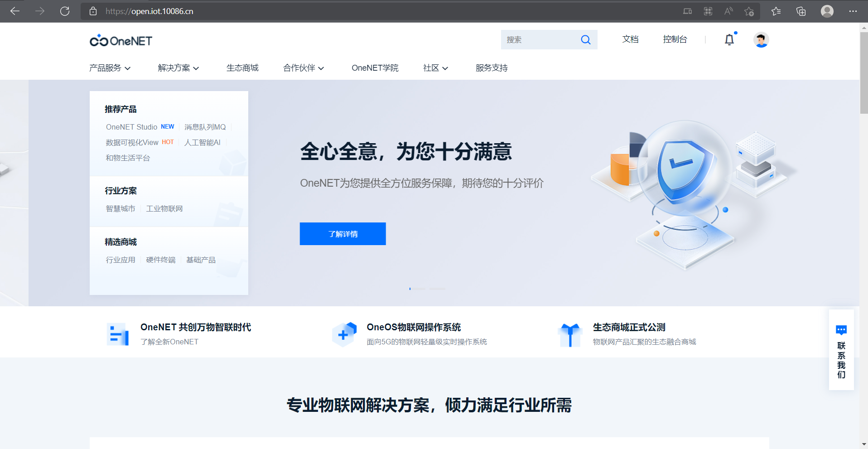This screenshot has height=449, width=868.
Task: Click 了解全新OneNET subtitle
Action: pos(169,342)
